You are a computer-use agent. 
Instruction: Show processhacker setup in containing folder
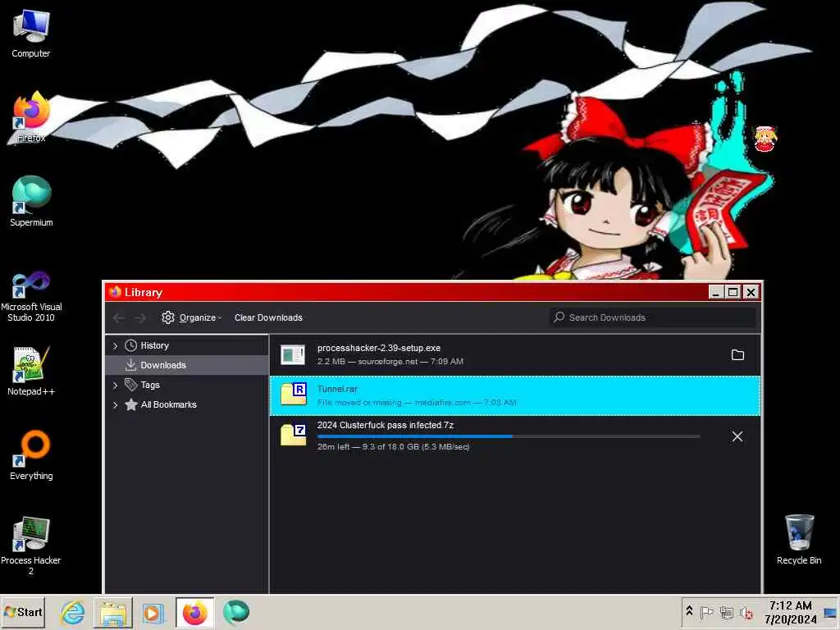pos(737,354)
